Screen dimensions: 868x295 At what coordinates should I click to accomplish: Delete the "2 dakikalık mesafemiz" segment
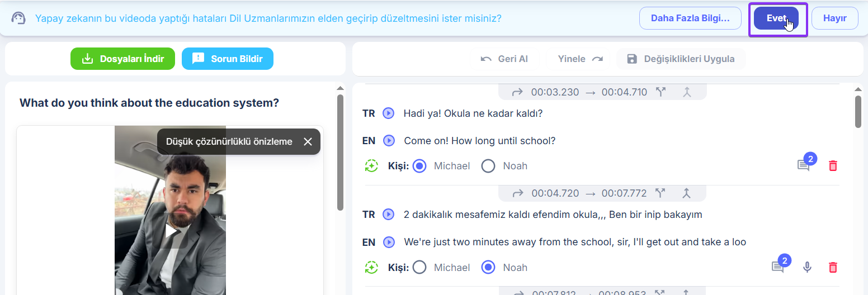pos(833,268)
